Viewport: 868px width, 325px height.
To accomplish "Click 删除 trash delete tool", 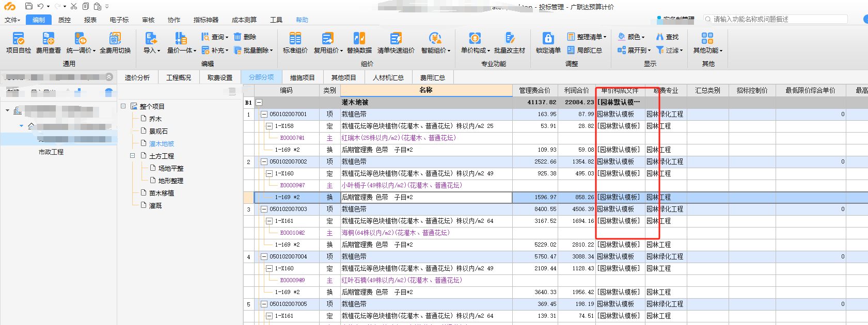I will (x=245, y=37).
